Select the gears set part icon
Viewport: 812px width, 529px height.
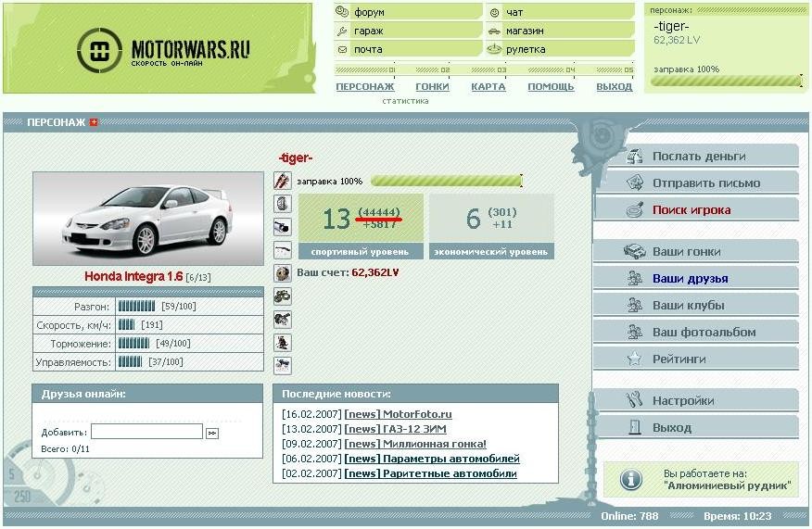point(282,296)
